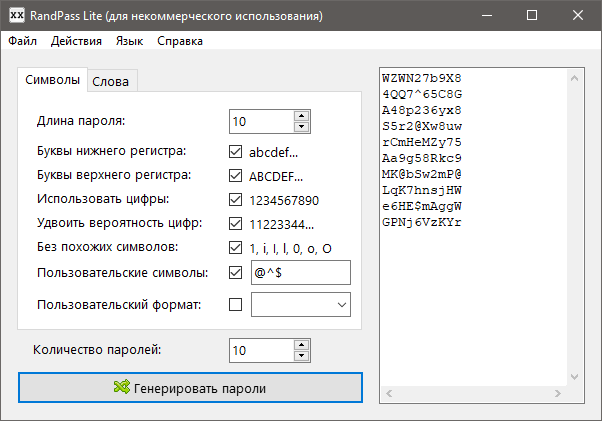
Task: Select password A48p236yx8
Action: pos(422,111)
